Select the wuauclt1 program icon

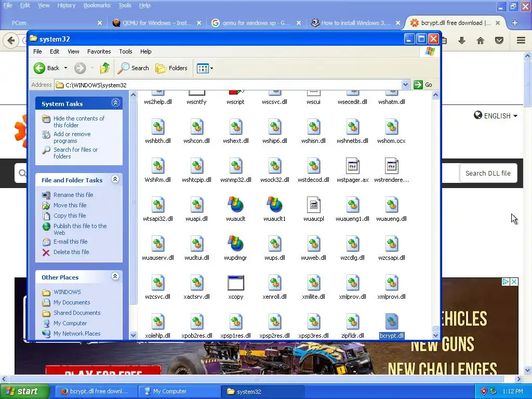coord(274,205)
